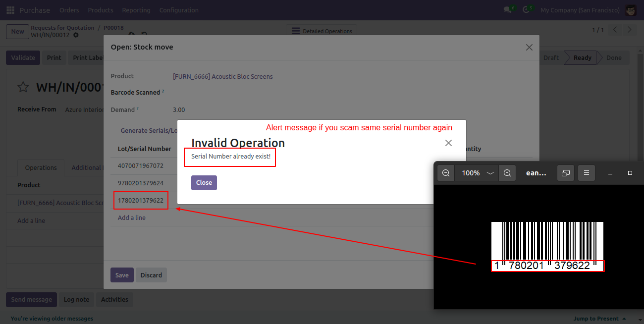Viewport: 644px width, 324px height.
Task: Close the Invalid Operation alert with X
Action: (448, 143)
